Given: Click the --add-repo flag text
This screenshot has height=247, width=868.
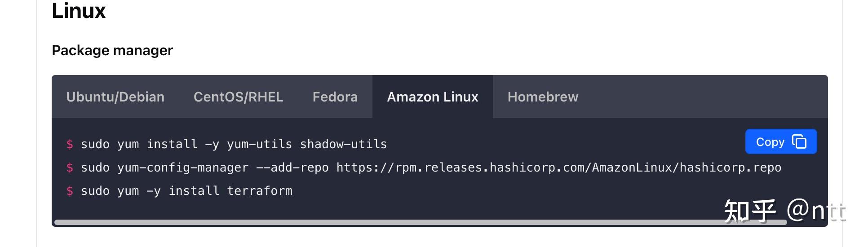Looking at the screenshot, I should (x=292, y=168).
